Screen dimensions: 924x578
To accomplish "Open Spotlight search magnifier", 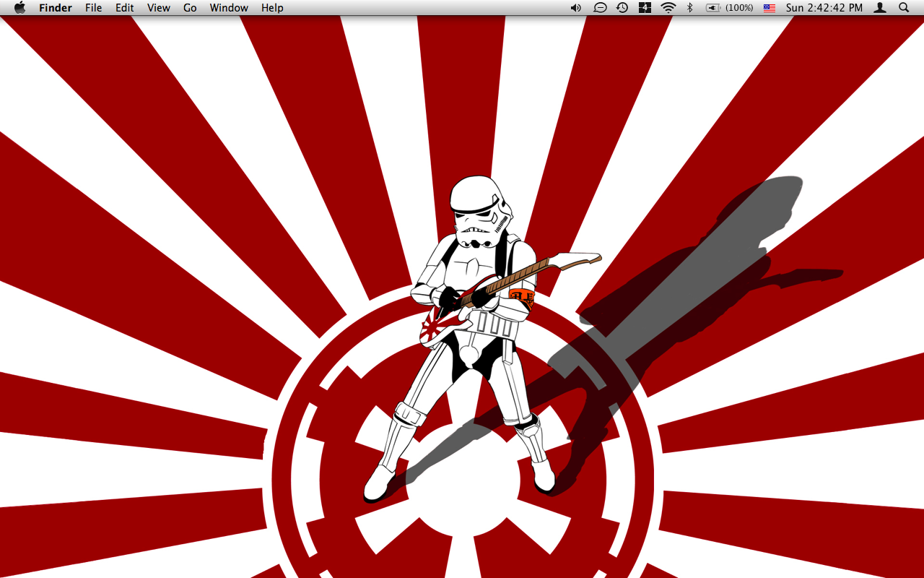I will 904,8.
